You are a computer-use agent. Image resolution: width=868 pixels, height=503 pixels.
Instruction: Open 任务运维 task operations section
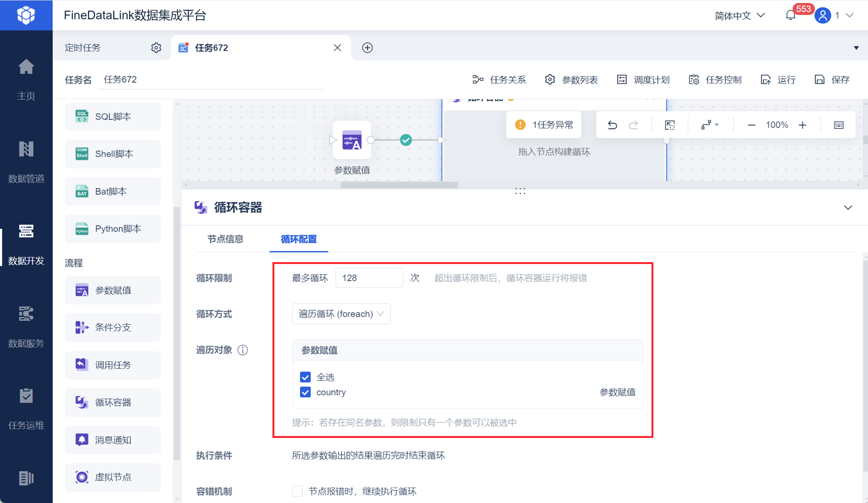click(26, 409)
